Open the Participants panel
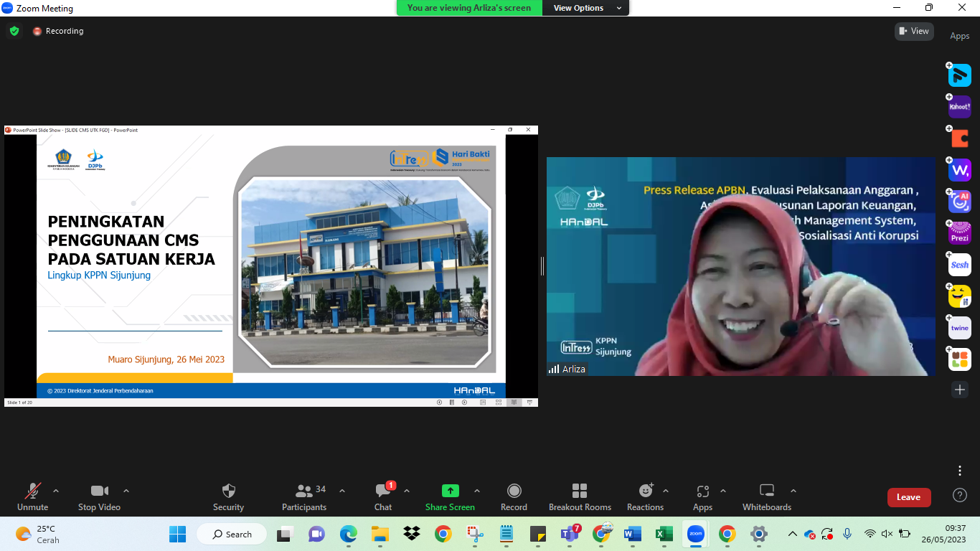The height and width of the screenshot is (551, 980). 304,497
